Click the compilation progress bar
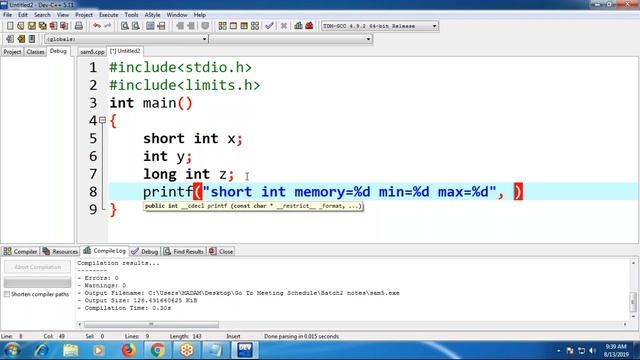Viewport: 640px width, 360px height. click(x=38, y=282)
